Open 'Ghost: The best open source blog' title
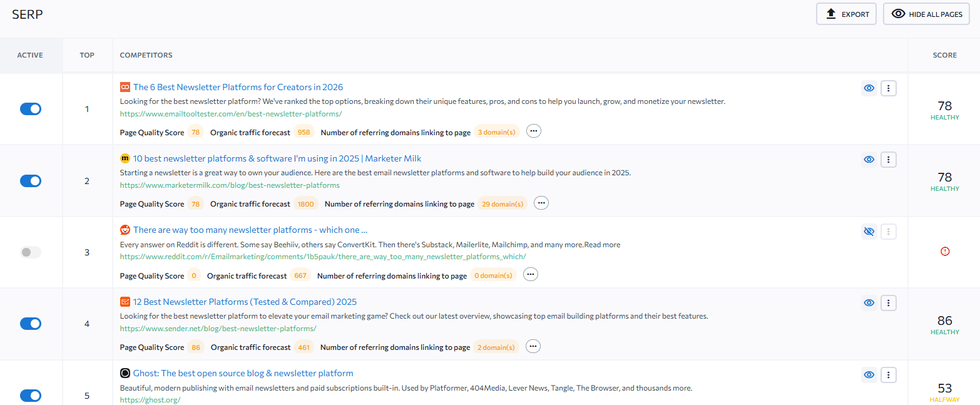 pos(243,373)
